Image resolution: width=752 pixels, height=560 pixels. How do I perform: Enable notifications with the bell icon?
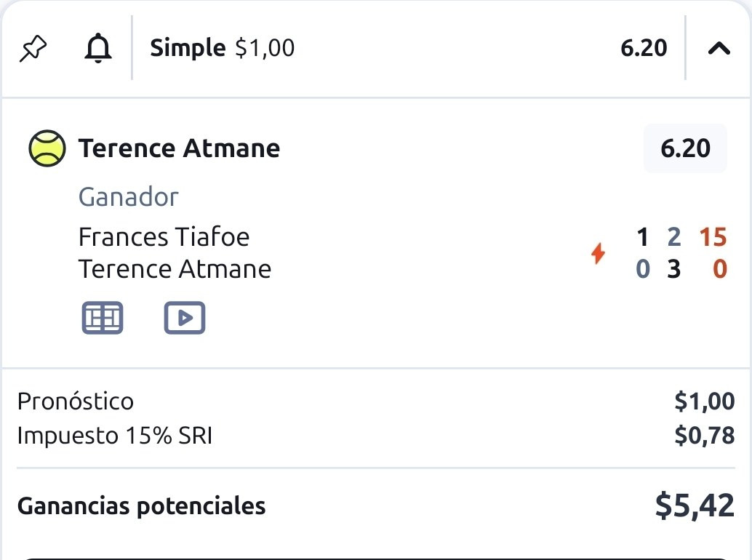coord(98,48)
